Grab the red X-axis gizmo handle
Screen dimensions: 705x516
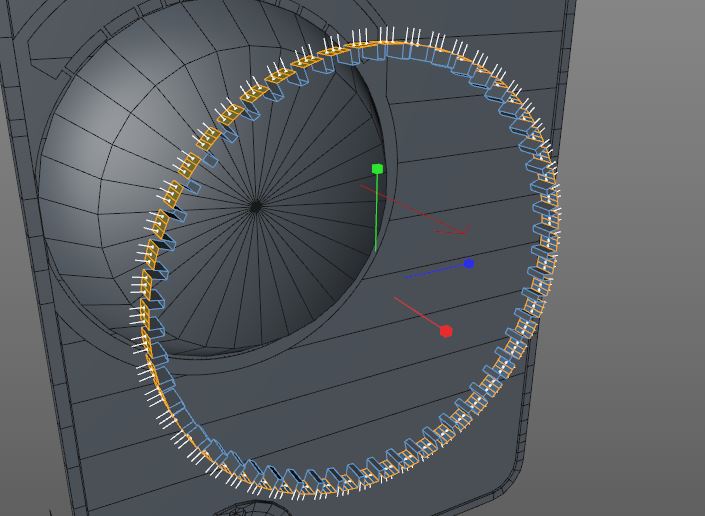click(x=446, y=331)
